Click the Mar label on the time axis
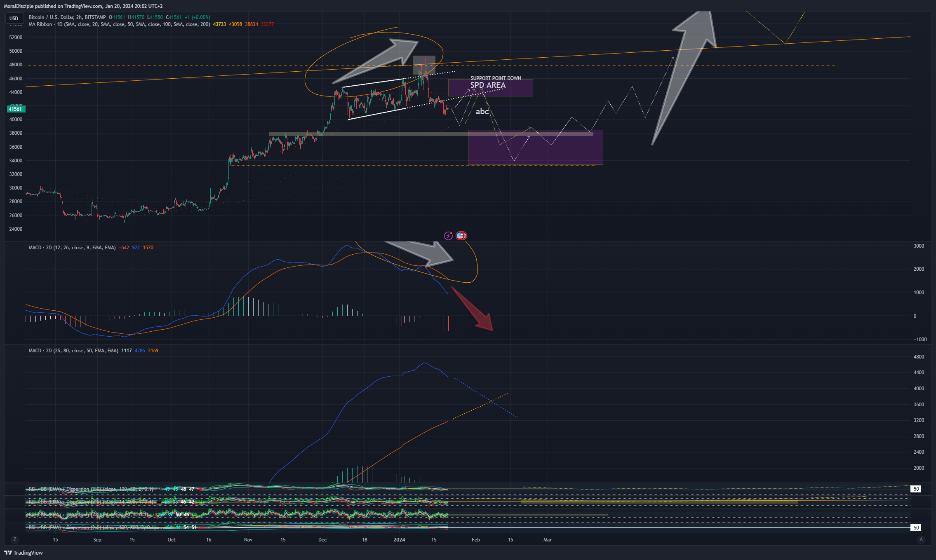The image size is (936, 560). pos(548,540)
